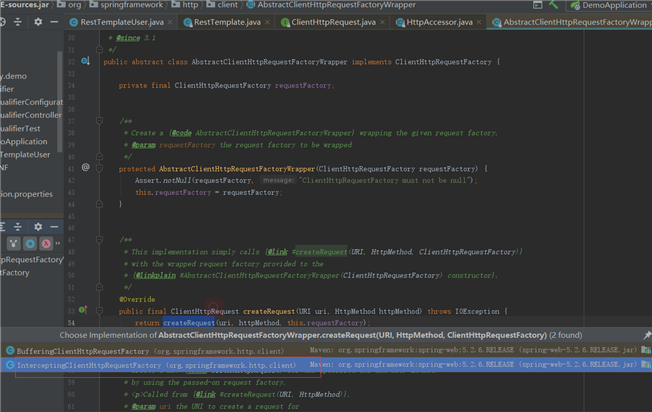Hide the Project panel with minus icon

(x=54, y=22)
